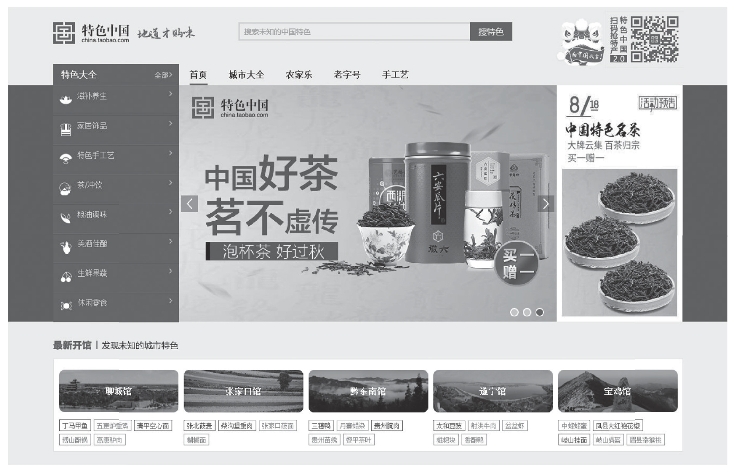Click the 泡杯茶 好过秋 banner strip
This screenshot has height=472, width=736.
click(x=272, y=251)
